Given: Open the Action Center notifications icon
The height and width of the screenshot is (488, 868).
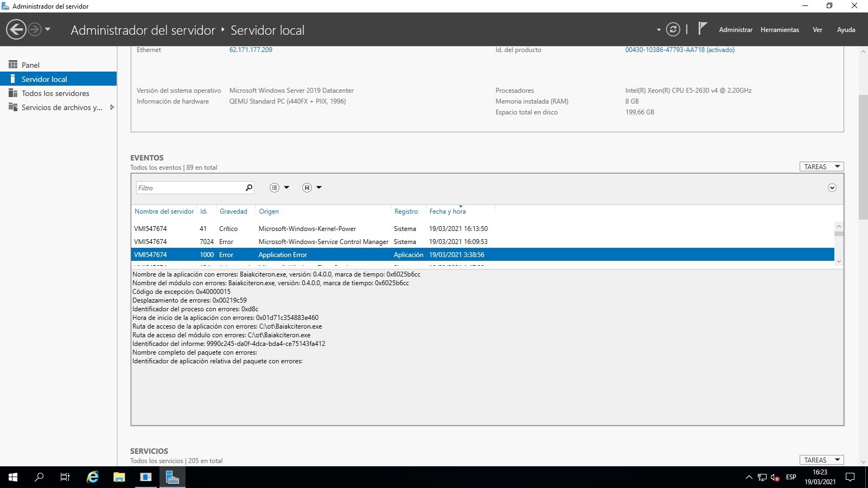Looking at the screenshot, I should click(x=850, y=477).
